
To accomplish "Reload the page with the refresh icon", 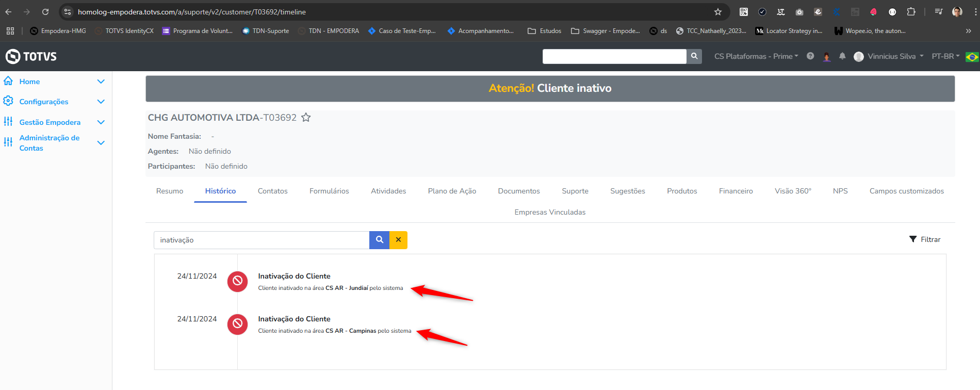I will tap(45, 12).
